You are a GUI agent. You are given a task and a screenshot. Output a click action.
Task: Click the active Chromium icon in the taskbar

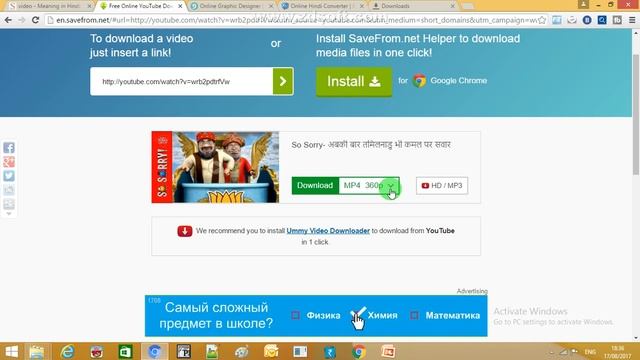point(154,351)
